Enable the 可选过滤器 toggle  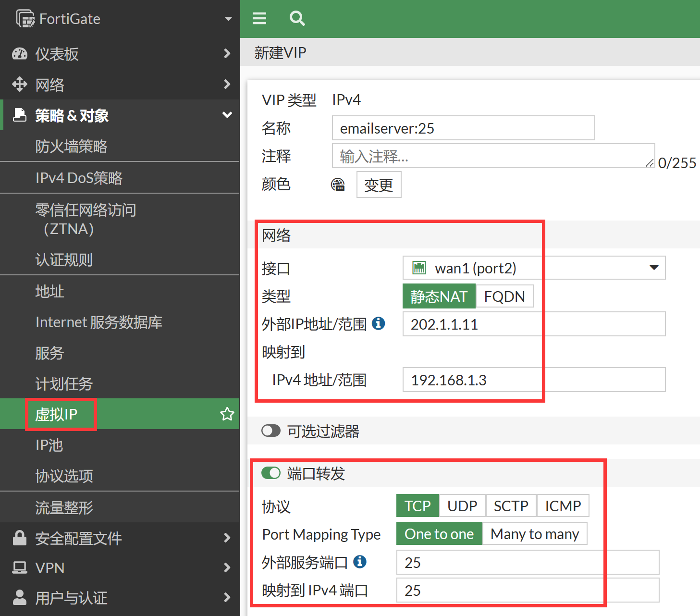271,431
